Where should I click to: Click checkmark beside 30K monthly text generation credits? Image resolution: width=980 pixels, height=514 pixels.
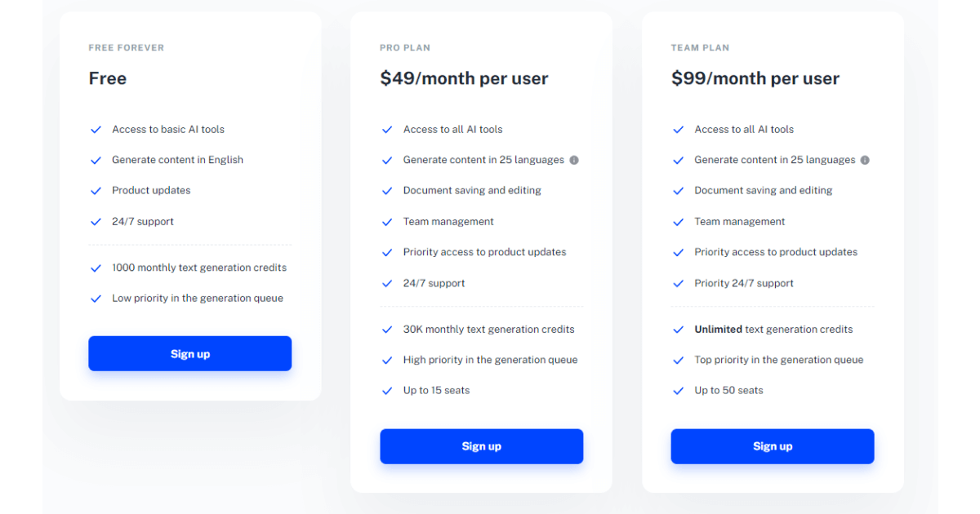(387, 330)
